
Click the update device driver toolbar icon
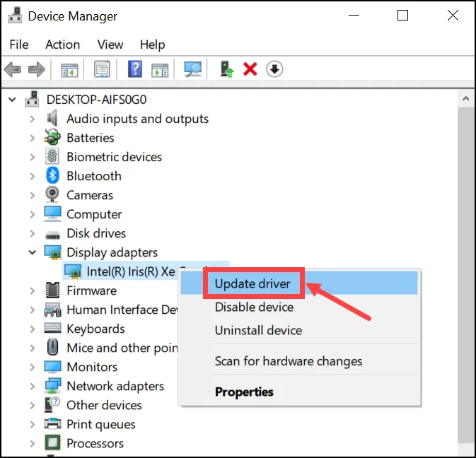(x=227, y=69)
